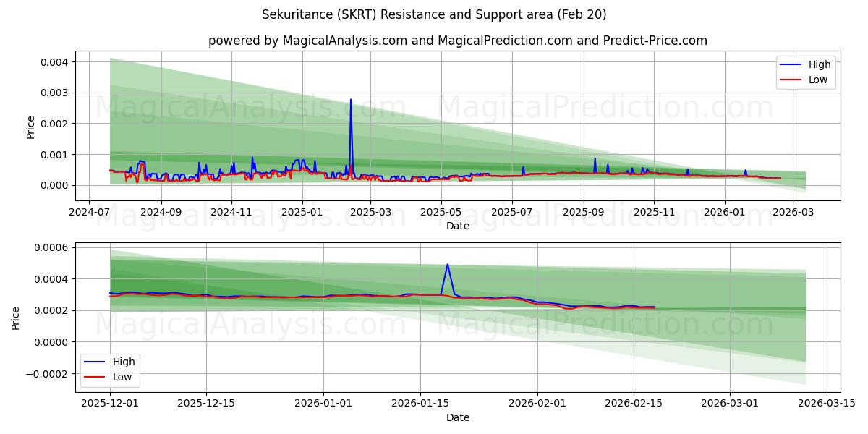The image size is (868, 434).
Task: Toggle the Low series in top legend
Action: 817,80
